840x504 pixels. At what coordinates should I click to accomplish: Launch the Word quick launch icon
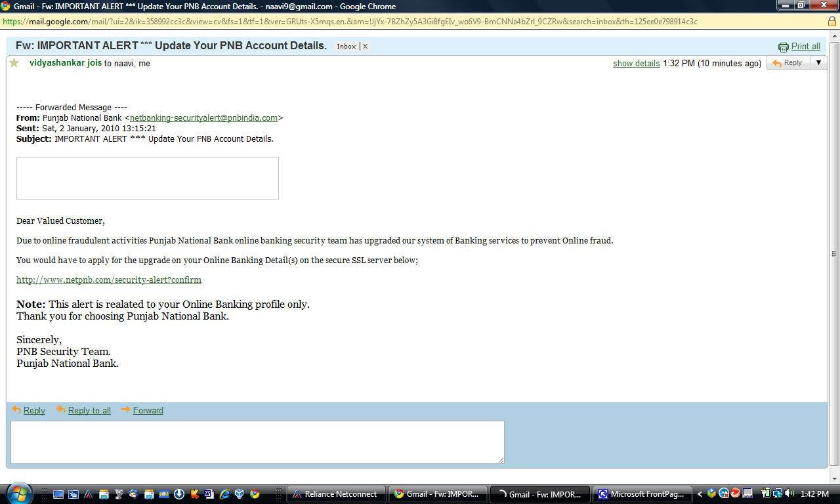pyautogui.click(x=209, y=494)
